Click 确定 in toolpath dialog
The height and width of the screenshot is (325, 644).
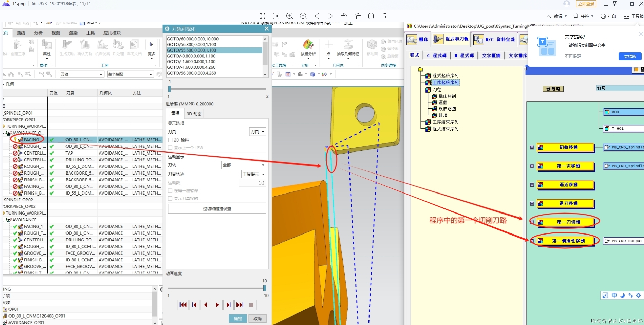(x=238, y=319)
